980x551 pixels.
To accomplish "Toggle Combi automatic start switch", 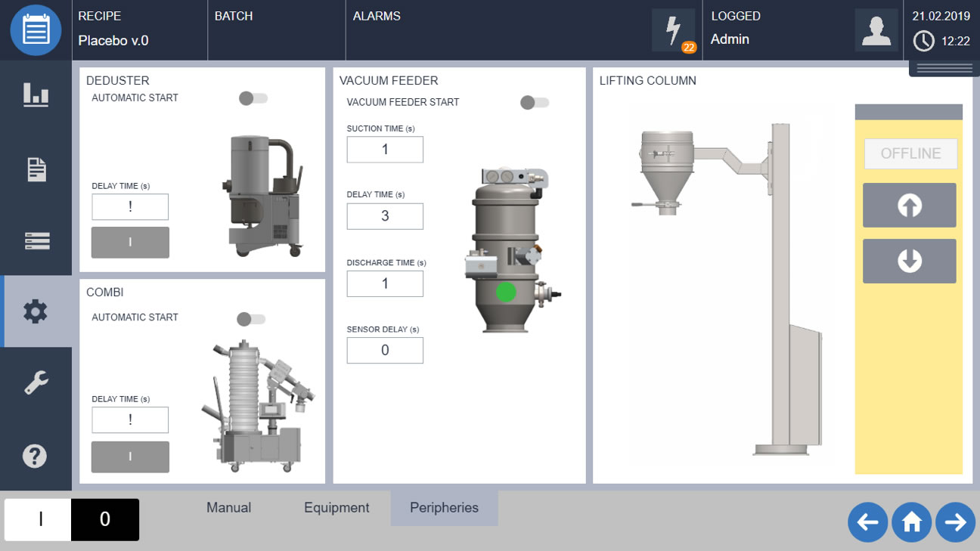I will (251, 319).
